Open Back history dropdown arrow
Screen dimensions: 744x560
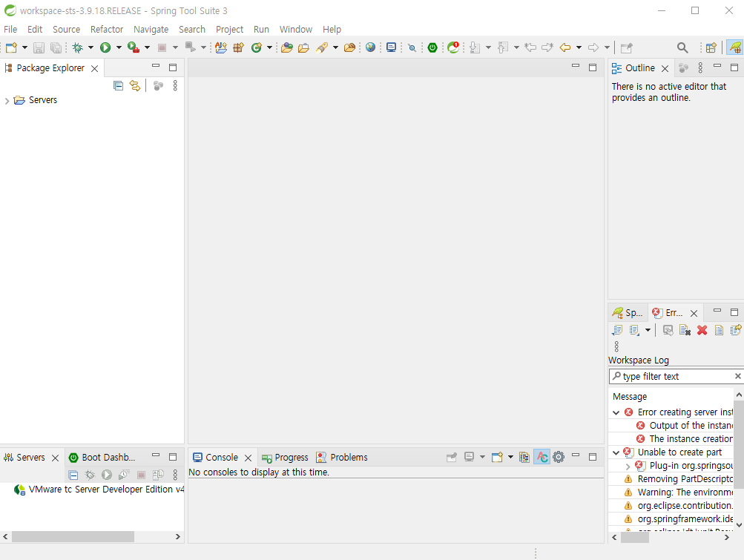tap(579, 47)
